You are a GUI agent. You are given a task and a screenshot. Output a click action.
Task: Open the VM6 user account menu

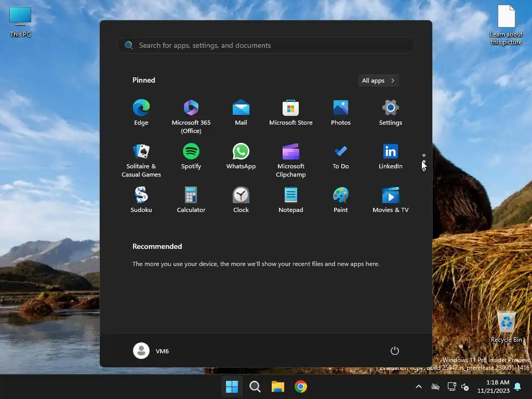151,351
